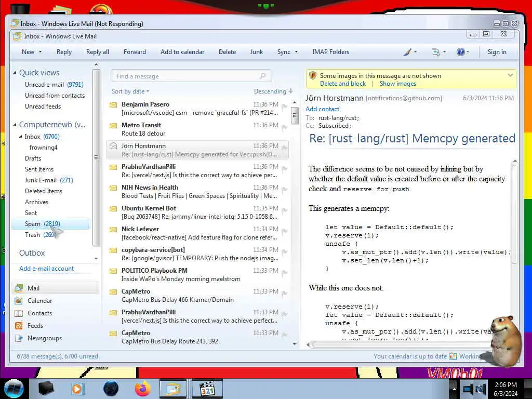Toggle flag on NIH News in Health message
This screenshot has width=532, height=399.
tap(284, 190)
